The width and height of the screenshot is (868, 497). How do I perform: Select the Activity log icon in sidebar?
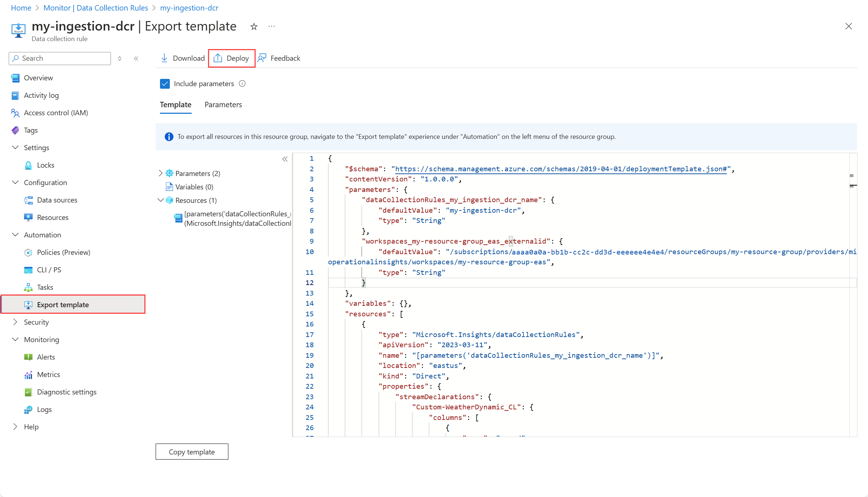click(x=15, y=95)
